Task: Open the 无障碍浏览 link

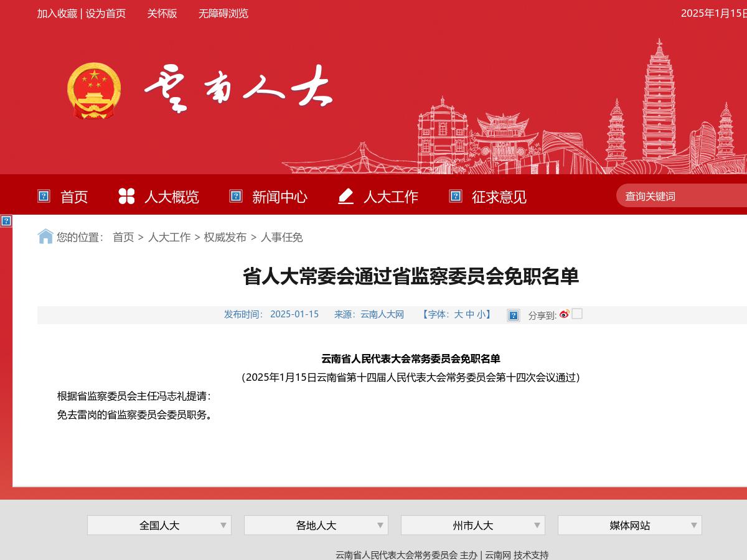Action: [223, 14]
